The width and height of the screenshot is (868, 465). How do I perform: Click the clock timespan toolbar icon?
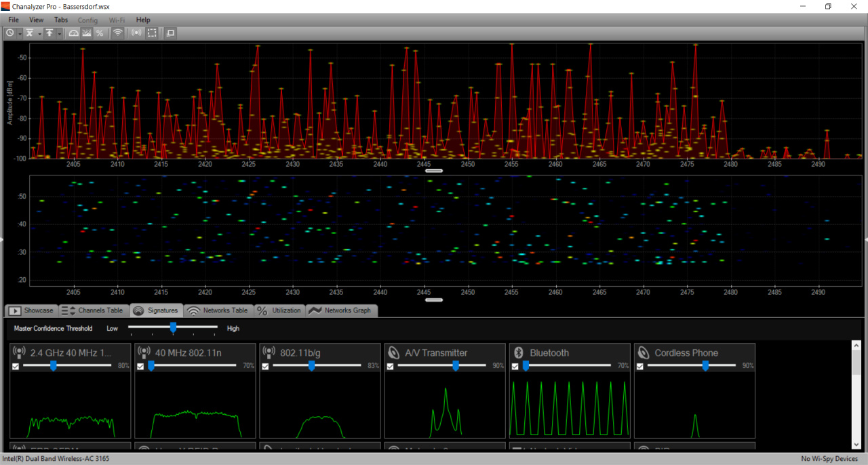coord(10,33)
